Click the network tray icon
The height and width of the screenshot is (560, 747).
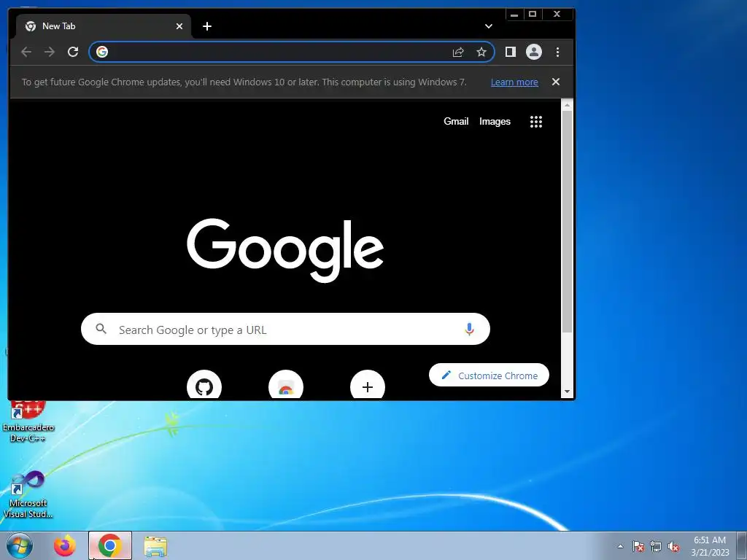[x=656, y=546]
